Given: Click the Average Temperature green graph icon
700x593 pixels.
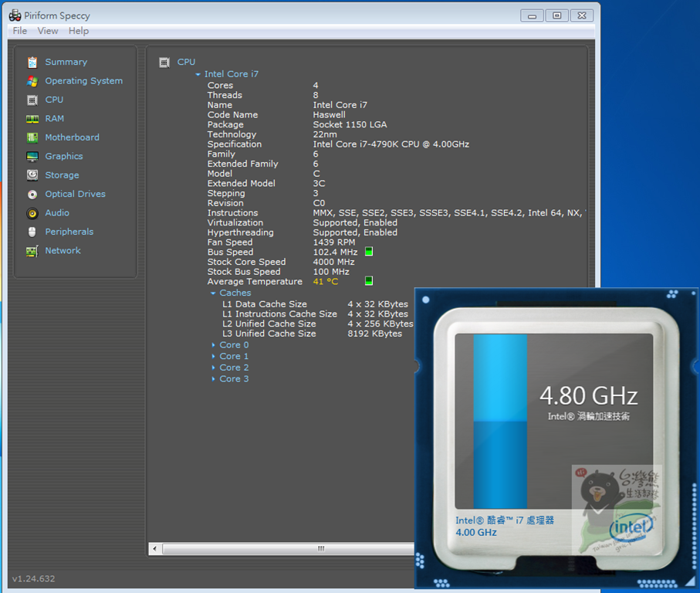Looking at the screenshot, I should tap(369, 280).
